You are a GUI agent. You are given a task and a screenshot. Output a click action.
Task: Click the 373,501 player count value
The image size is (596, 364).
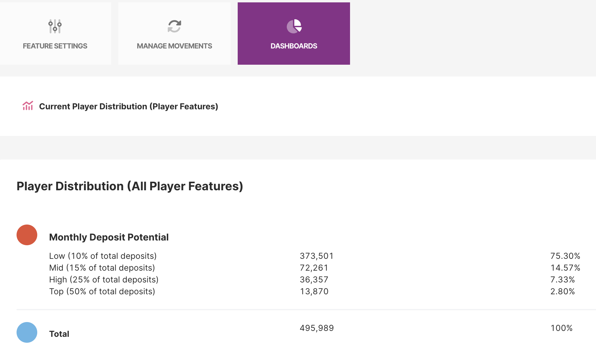click(317, 256)
